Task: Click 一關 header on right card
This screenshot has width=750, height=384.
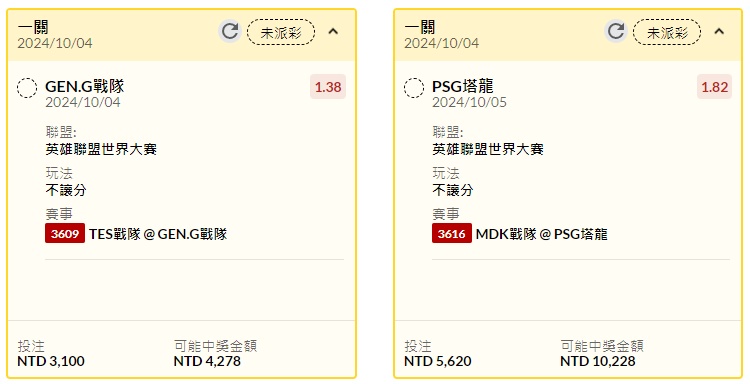Action: click(x=419, y=27)
